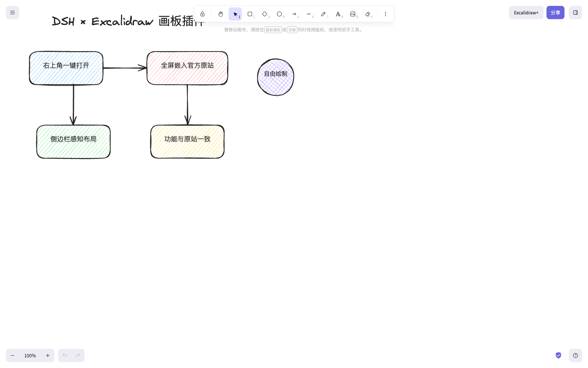Select the Eraser tool
This screenshot has width=588, height=368.
tap(367, 14)
